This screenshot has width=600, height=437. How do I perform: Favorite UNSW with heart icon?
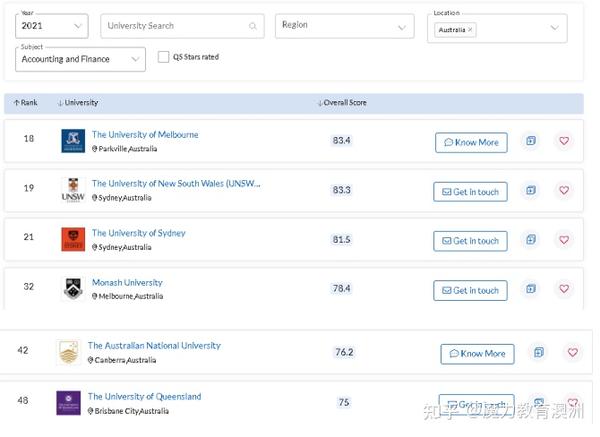(x=564, y=190)
